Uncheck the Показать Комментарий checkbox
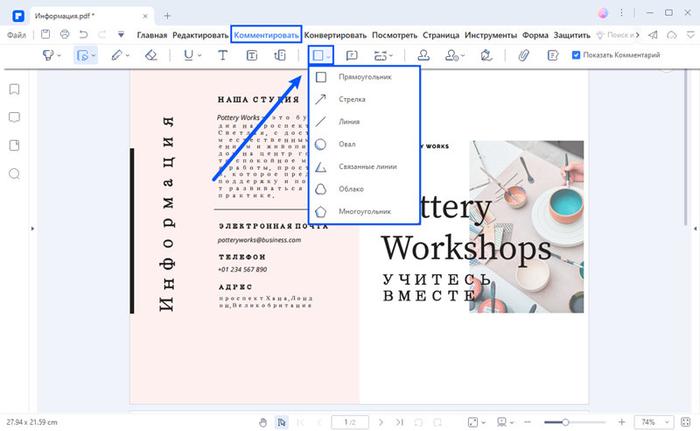700x431 pixels. click(575, 55)
